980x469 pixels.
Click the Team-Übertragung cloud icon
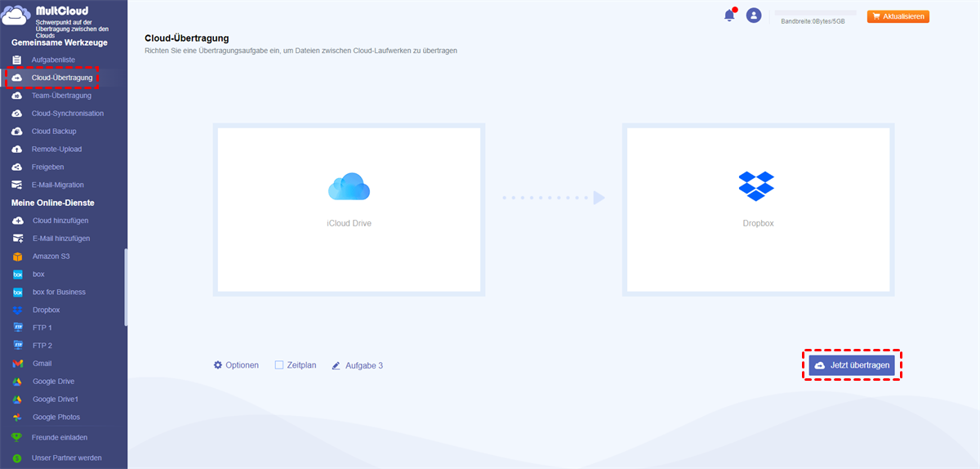(x=16, y=96)
